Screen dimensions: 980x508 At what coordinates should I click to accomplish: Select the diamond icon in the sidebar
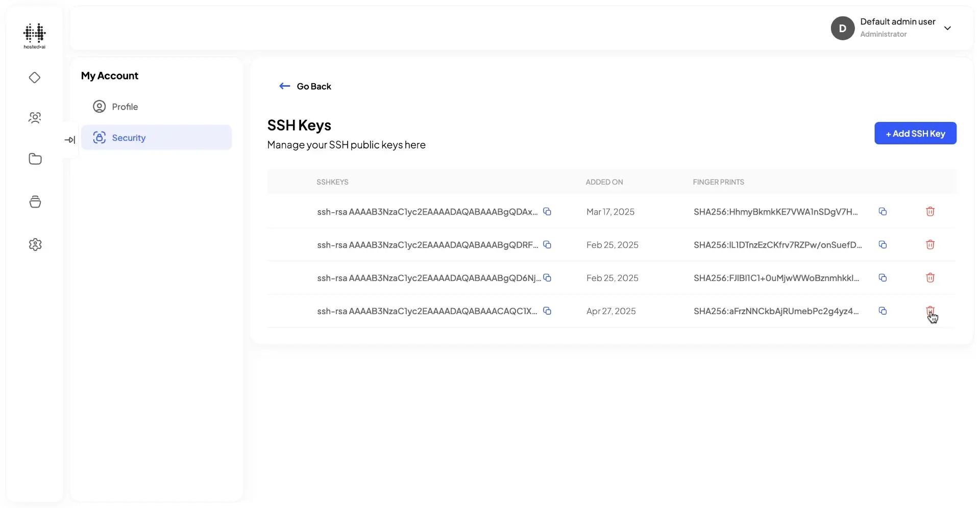click(35, 78)
